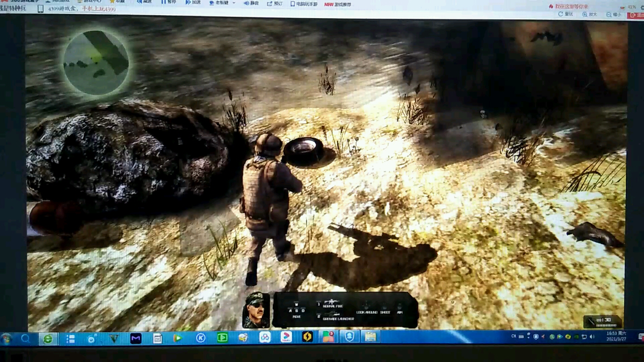
Task: Open the green 360 browser taskbar icon
Action: (x=48, y=339)
